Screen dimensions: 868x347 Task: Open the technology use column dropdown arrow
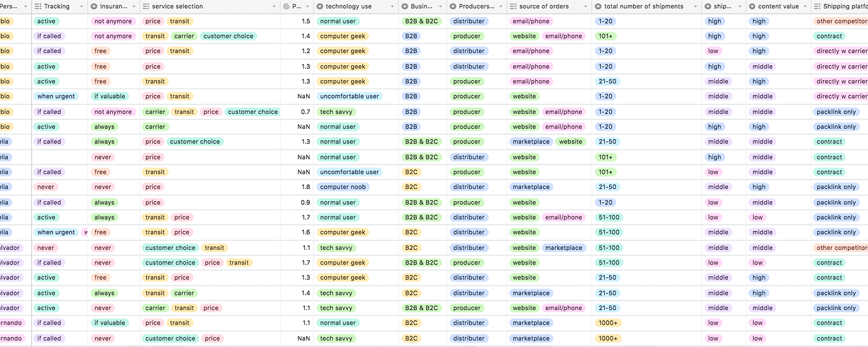tap(392, 7)
